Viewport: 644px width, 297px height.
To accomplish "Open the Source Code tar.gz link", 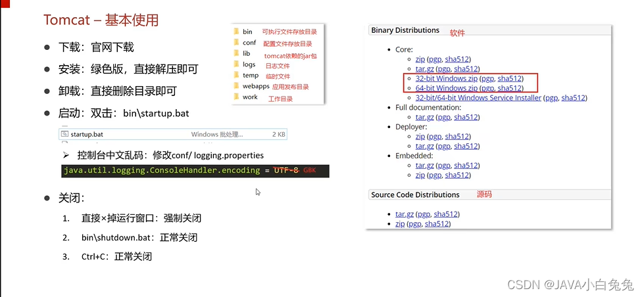I will 405,214.
